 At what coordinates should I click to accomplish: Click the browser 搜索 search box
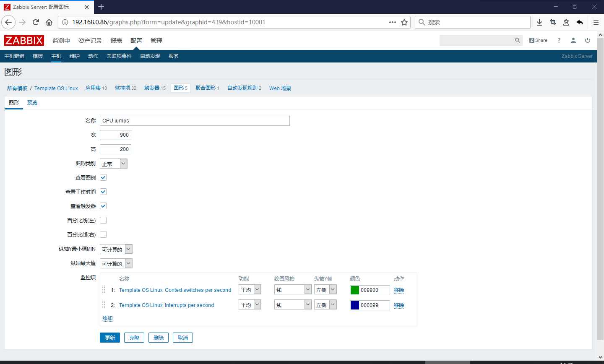473,22
